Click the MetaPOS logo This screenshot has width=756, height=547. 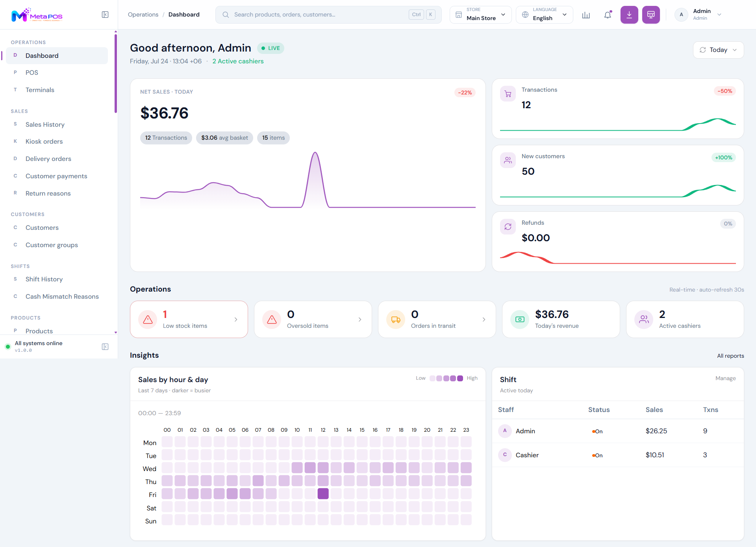37,15
